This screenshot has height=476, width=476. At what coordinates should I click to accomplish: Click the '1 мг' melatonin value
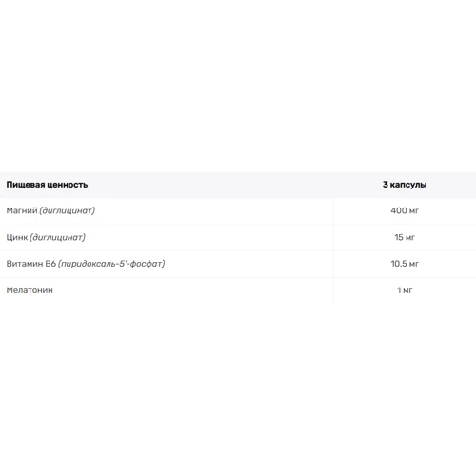405,290
